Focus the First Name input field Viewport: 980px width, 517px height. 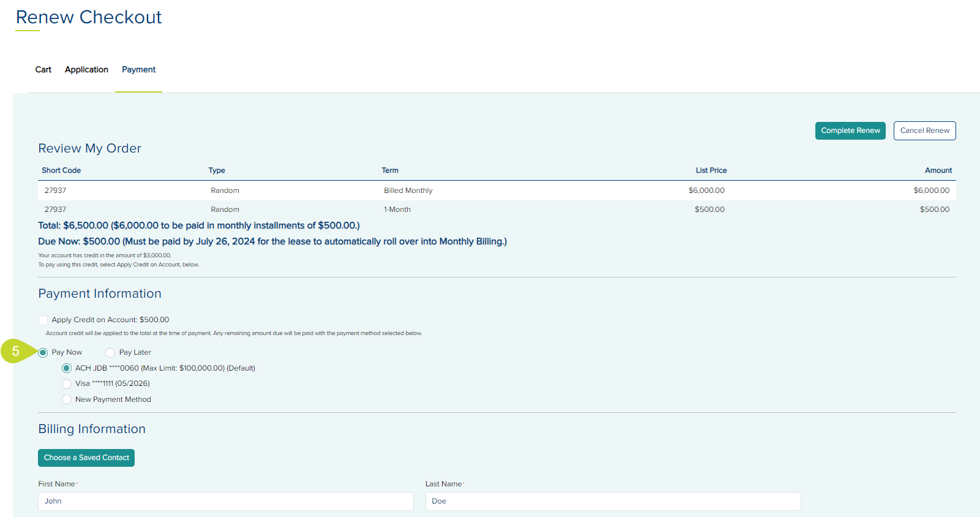click(225, 501)
